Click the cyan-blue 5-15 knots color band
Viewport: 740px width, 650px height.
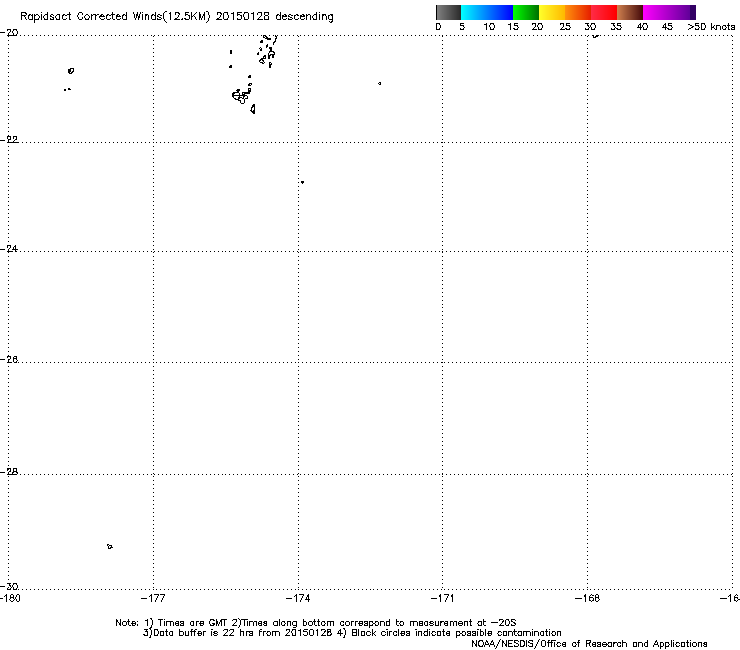(x=487, y=12)
